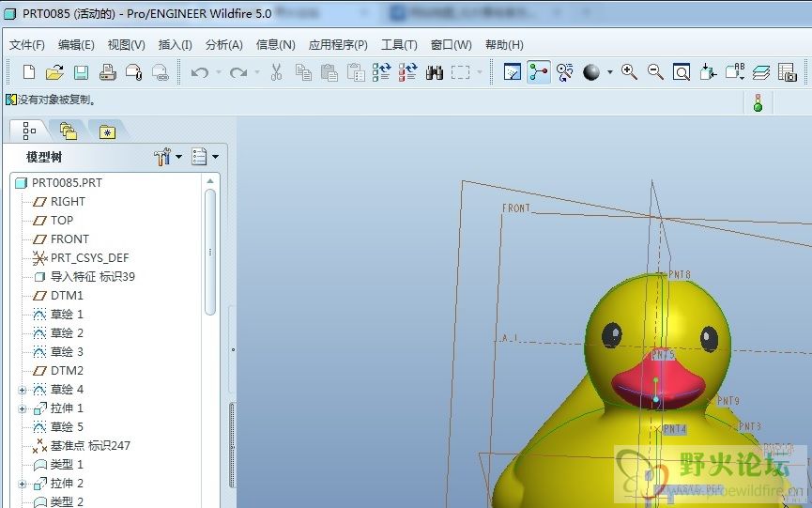Open the 应用程序(P) menu
This screenshot has height=508, width=812.
tap(338, 45)
